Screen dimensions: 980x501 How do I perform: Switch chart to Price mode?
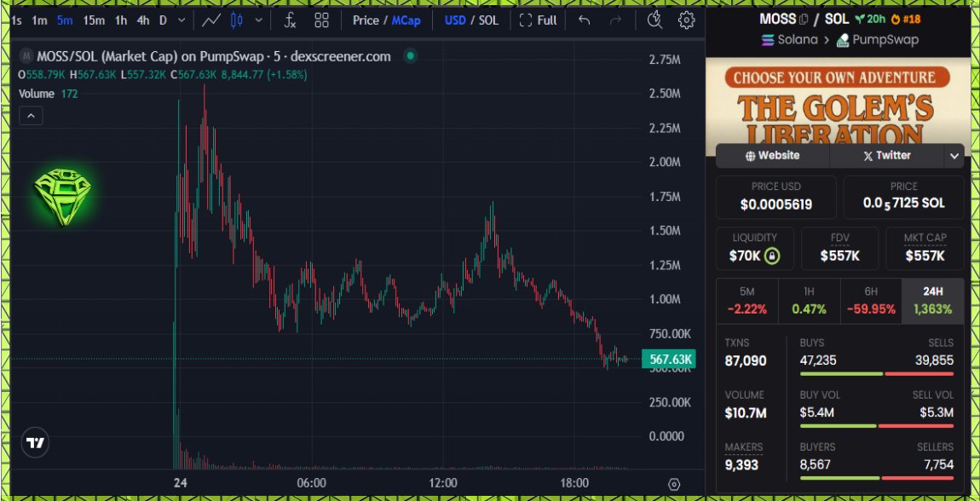click(x=366, y=20)
